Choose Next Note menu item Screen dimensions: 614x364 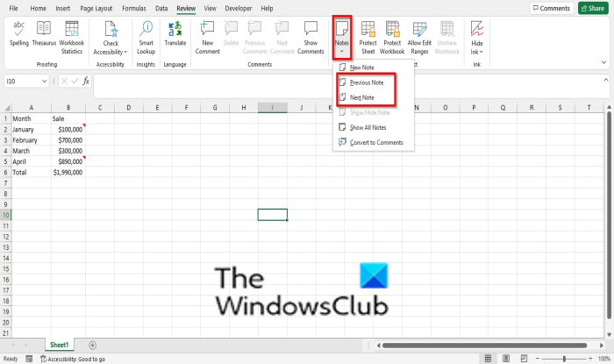pos(373,97)
